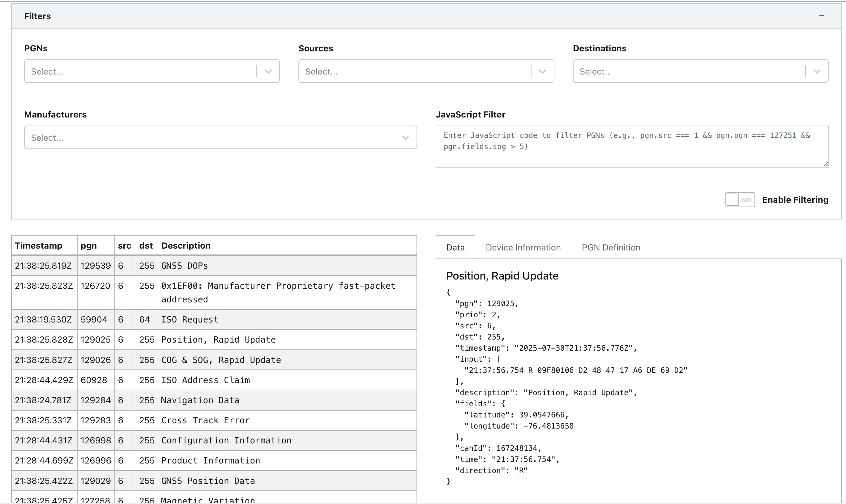Click timestamp 21:28:44.699Z

(x=44, y=460)
